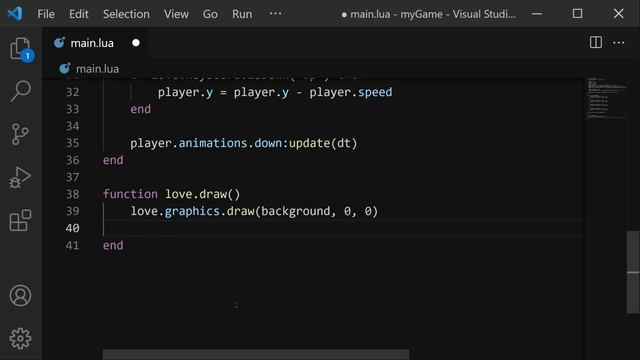Open the Explorer view in activity bar
The image size is (640, 360).
(20, 49)
